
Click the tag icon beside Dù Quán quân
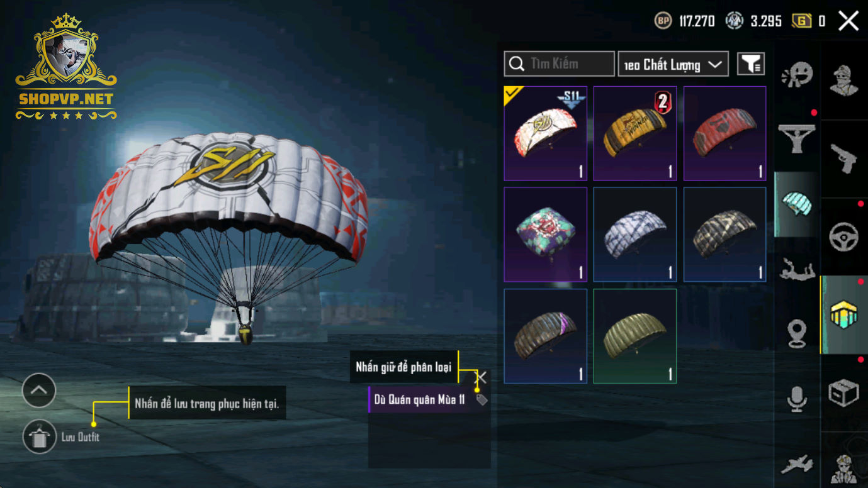(482, 400)
